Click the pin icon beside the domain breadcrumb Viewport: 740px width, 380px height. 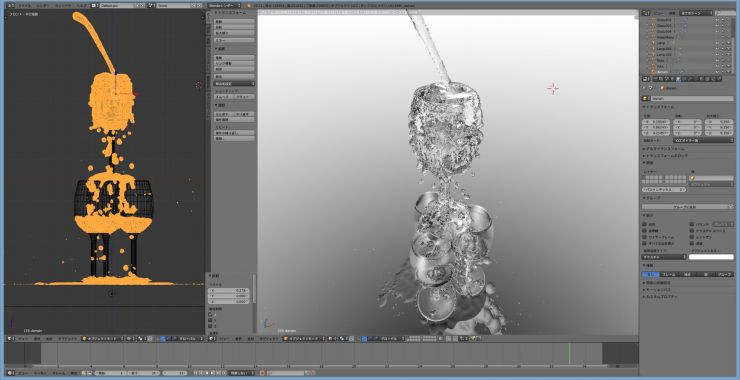644,88
